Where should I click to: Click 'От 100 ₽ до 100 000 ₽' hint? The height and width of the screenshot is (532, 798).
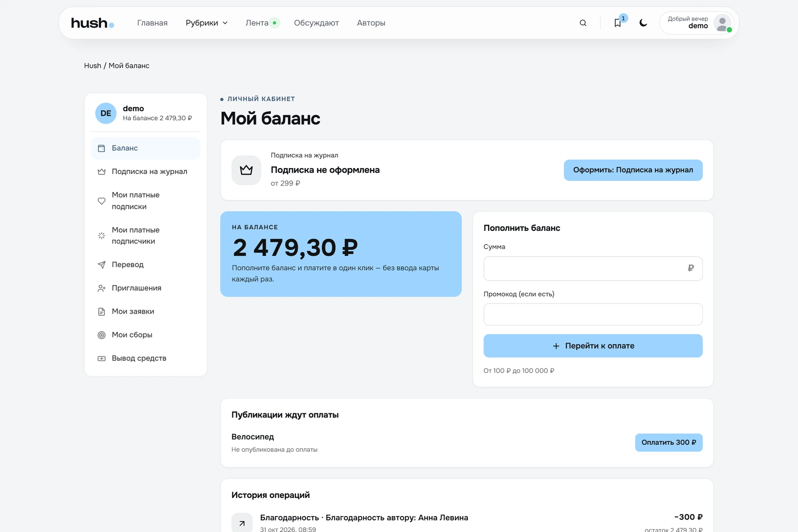pyautogui.click(x=519, y=371)
